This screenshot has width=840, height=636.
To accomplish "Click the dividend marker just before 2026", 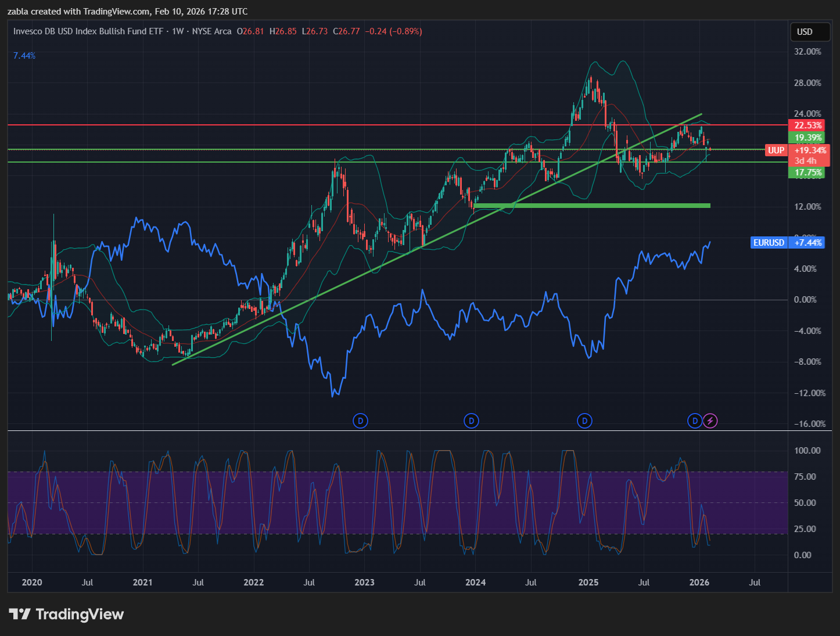I will click(x=694, y=421).
